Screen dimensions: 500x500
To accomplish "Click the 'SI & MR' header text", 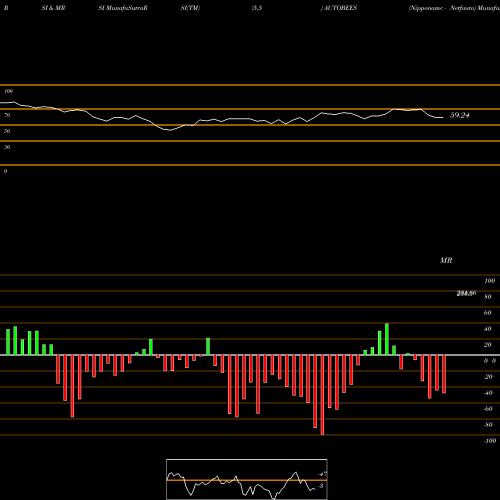I will click(53, 8).
